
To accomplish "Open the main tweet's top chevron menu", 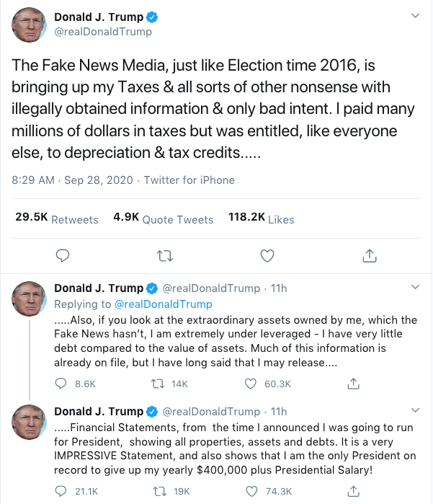I will [415, 16].
